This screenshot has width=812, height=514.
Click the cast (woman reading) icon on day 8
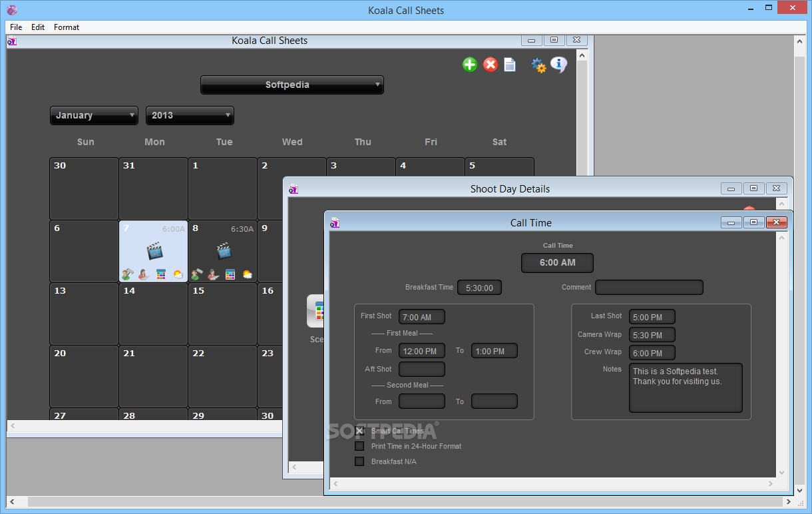pos(213,274)
